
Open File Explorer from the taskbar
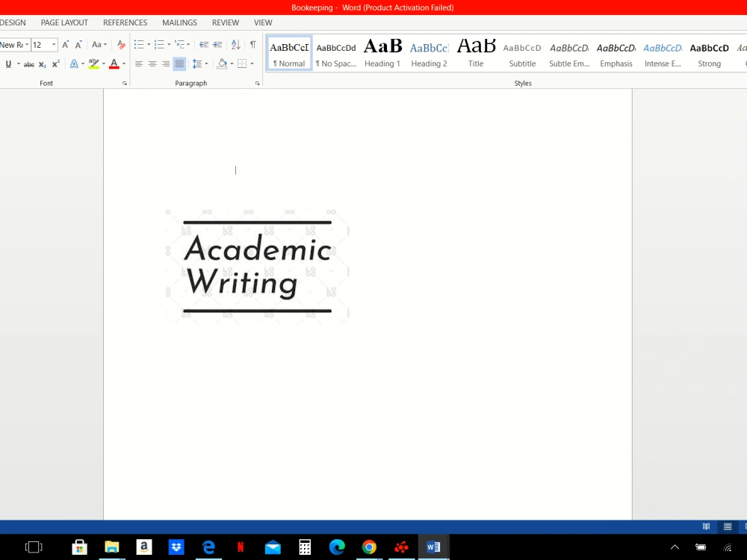(112, 547)
